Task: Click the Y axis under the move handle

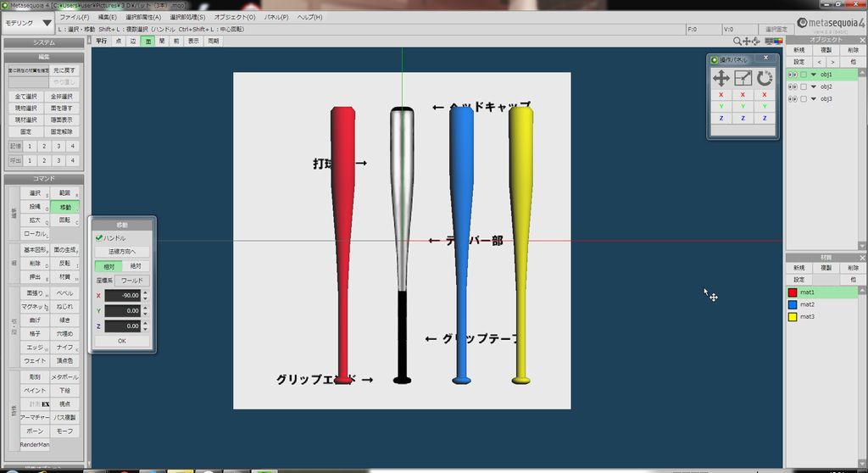Action: click(x=721, y=106)
